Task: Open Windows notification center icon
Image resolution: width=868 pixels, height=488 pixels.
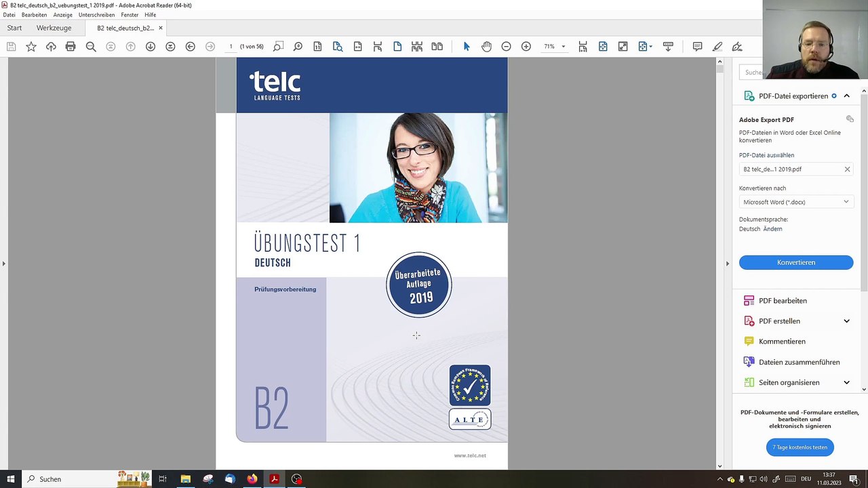Action: point(854,479)
